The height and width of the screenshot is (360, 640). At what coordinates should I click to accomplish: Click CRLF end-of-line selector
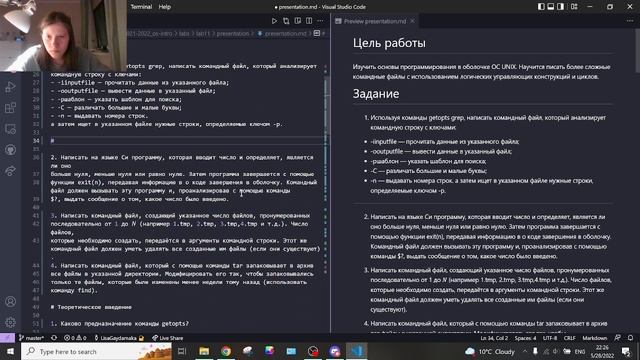point(569,338)
